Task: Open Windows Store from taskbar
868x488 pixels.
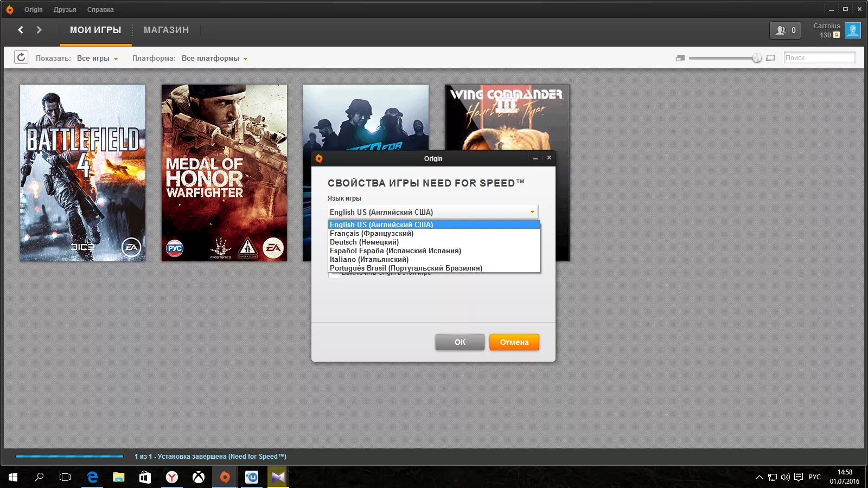Action: point(145,477)
